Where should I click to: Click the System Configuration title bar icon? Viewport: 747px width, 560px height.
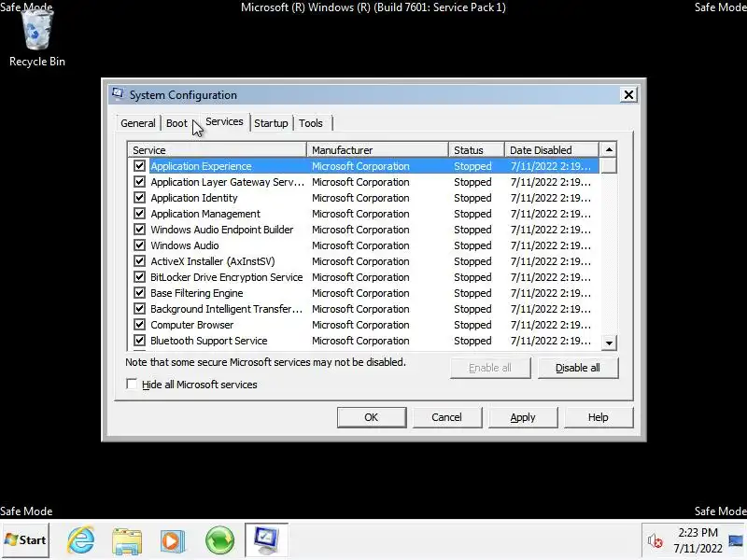(118, 94)
